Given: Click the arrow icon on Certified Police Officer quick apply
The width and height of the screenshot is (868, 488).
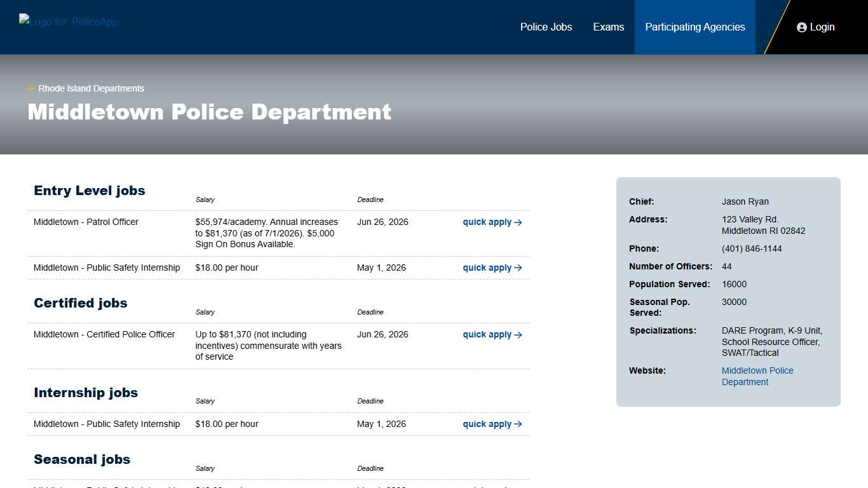Looking at the screenshot, I should (518, 334).
